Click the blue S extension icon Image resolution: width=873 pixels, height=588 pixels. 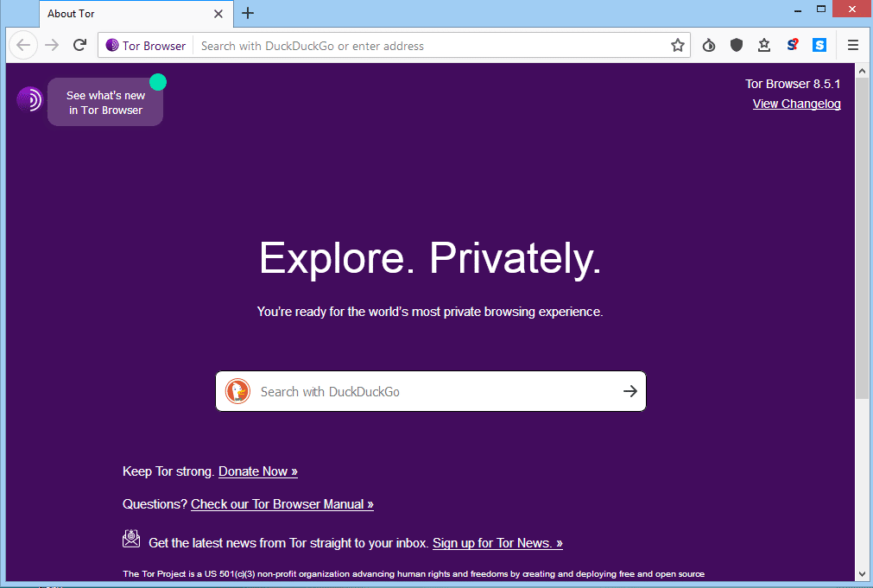[819, 45]
